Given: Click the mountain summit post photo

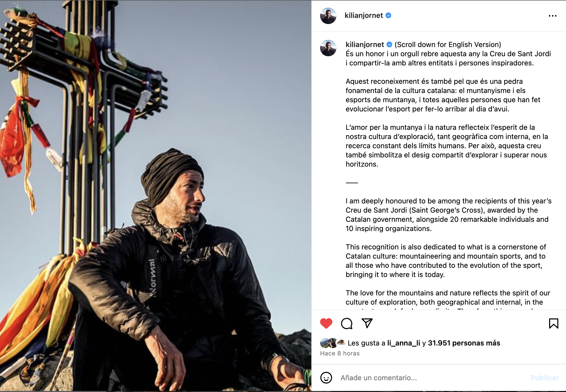Looking at the screenshot, I should 156,196.
